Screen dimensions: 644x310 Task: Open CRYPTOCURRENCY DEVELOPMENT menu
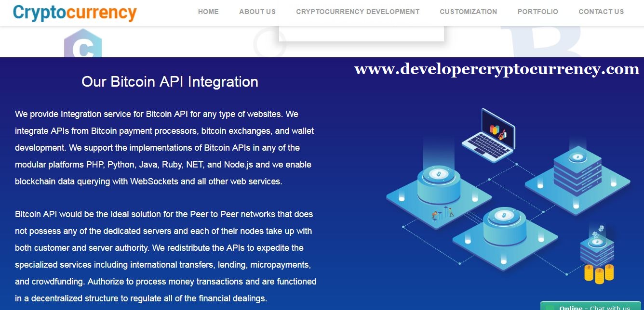point(358,12)
